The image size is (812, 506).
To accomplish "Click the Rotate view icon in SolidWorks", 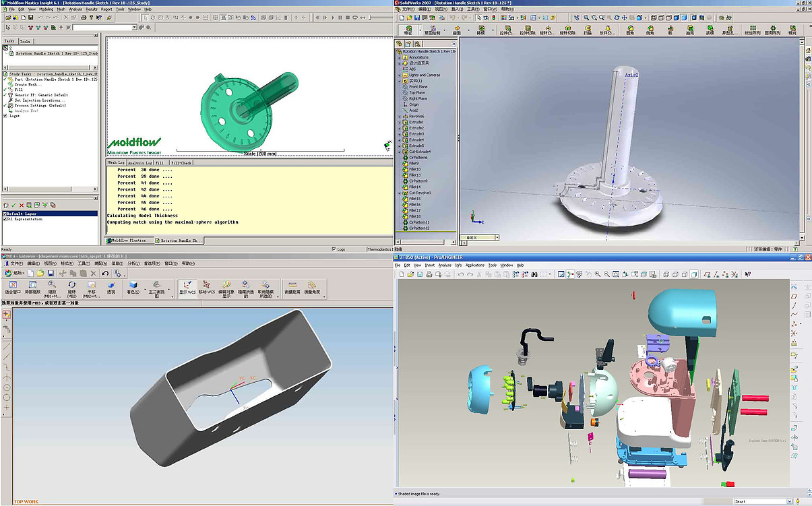I will tap(617, 17).
